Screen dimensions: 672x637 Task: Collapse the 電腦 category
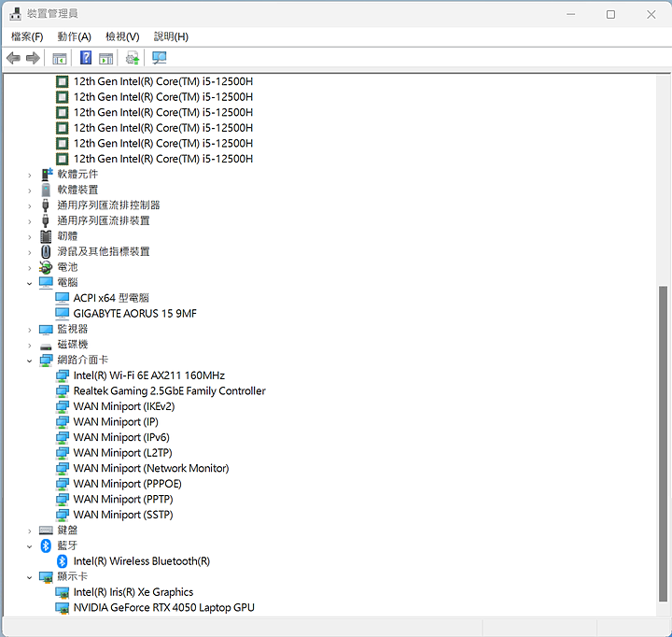coord(30,283)
